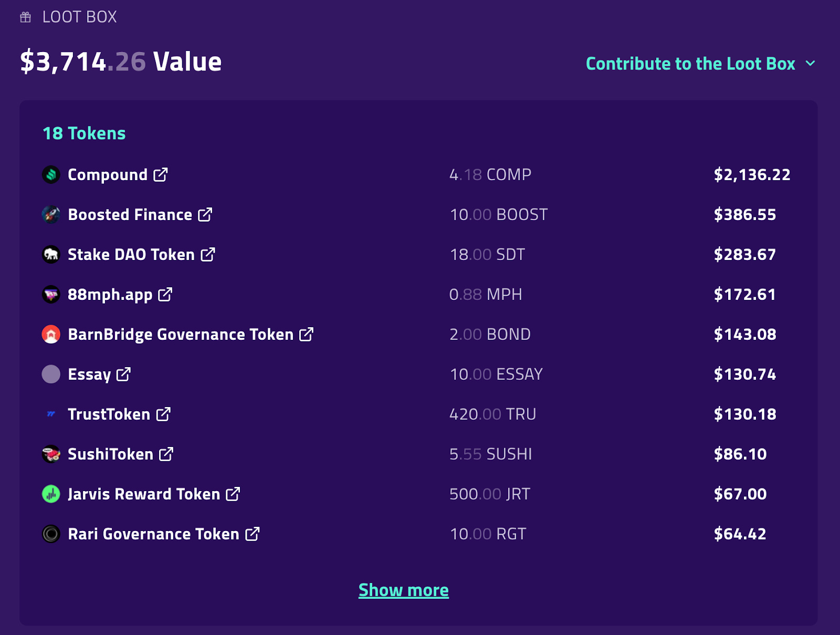
Task: Click the LOOT BOX section title
Action: 80,17
